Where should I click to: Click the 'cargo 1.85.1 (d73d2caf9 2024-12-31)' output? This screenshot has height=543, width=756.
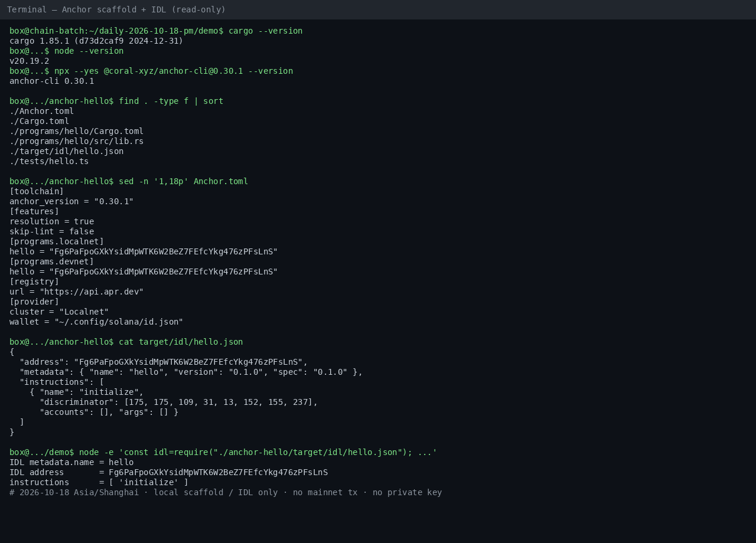point(96,41)
